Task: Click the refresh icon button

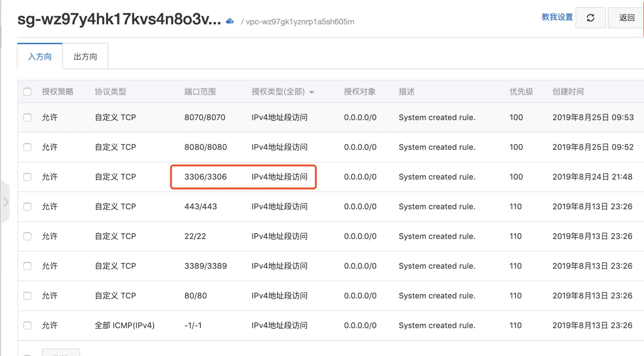Action: tap(590, 18)
